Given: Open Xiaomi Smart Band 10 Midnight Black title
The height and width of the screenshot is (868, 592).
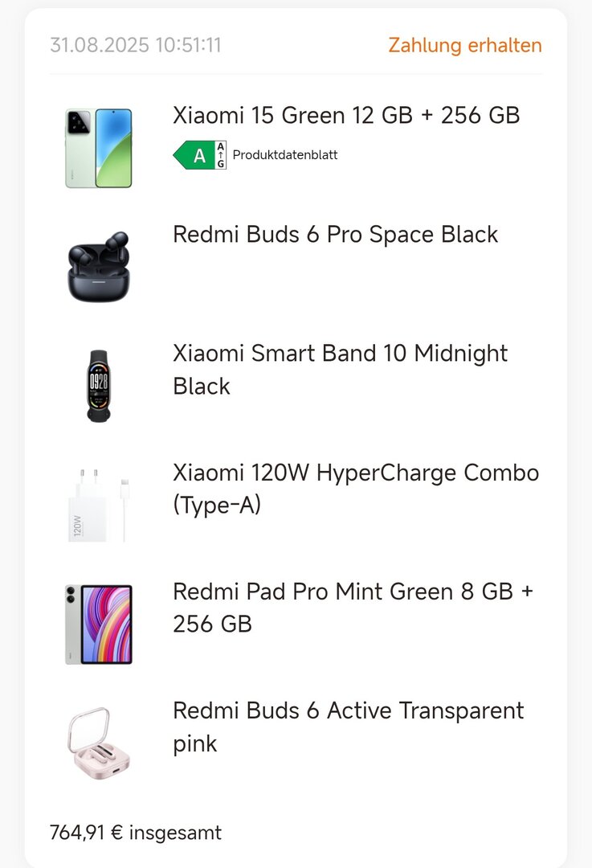Looking at the screenshot, I should pyautogui.click(x=341, y=370).
